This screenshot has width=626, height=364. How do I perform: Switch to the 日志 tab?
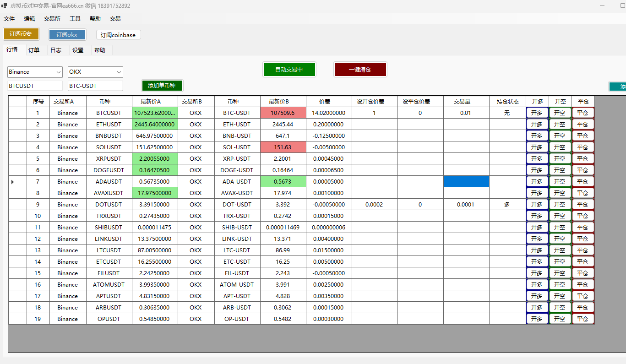pos(56,50)
